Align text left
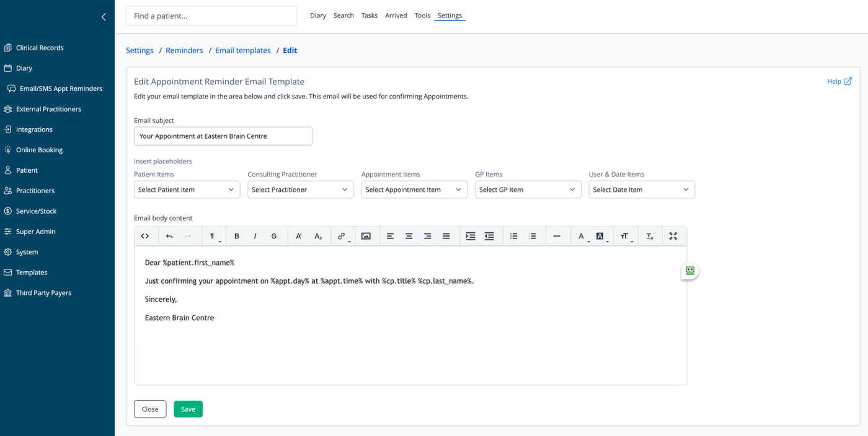Screen dimensions: 868x436 pos(390,236)
